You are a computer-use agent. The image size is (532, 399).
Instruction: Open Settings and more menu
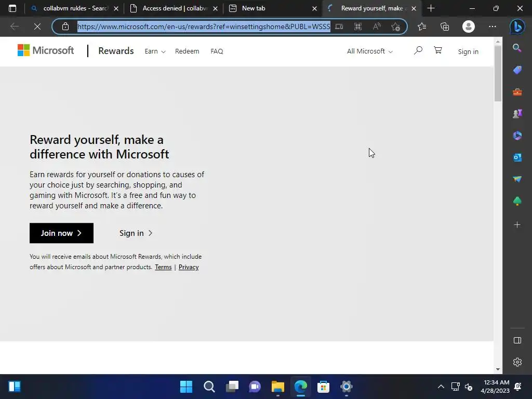coord(493,26)
